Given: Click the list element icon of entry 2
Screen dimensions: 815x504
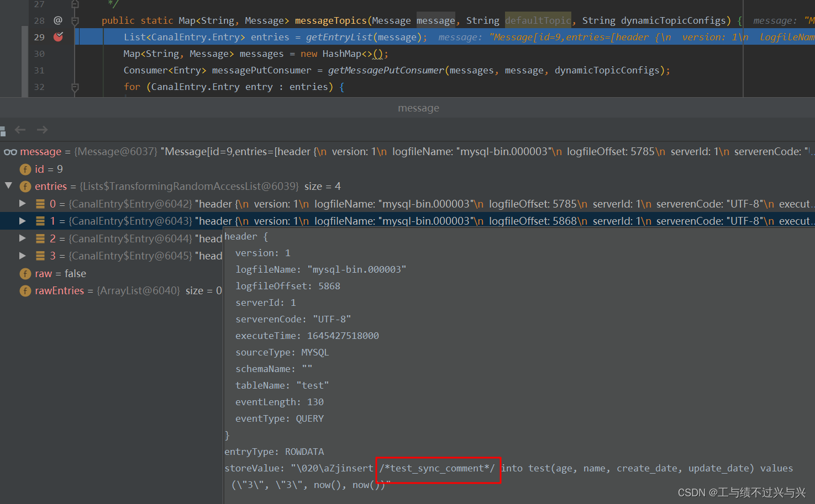Looking at the screenshot, I should [40, 238].
